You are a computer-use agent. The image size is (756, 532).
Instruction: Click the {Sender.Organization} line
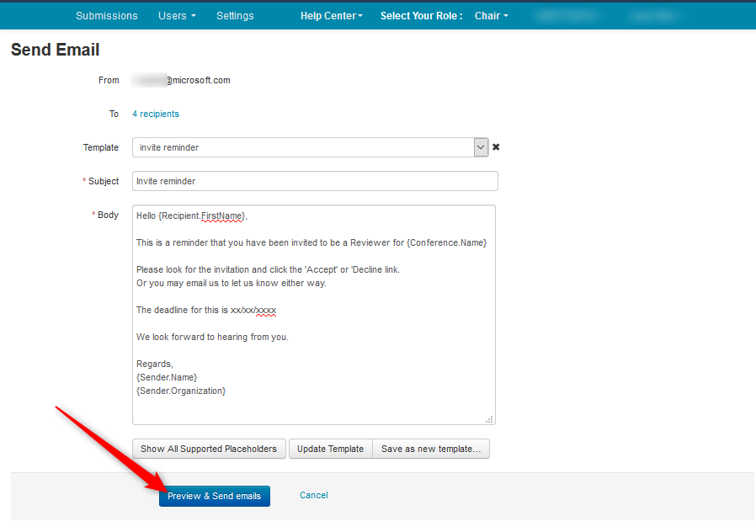click(x=181, y=391)
